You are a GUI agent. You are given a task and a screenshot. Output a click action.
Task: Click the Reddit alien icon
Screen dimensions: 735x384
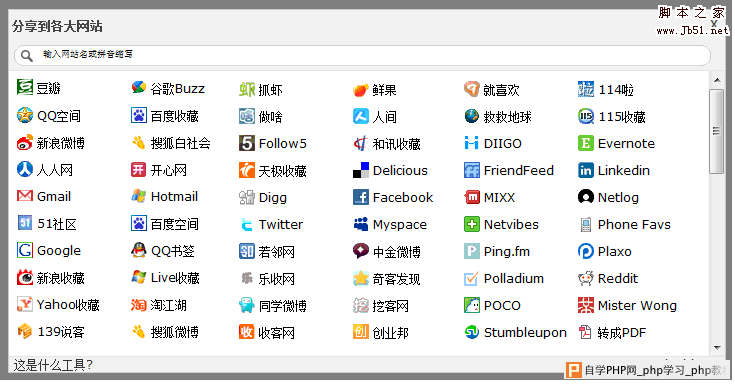586,279
